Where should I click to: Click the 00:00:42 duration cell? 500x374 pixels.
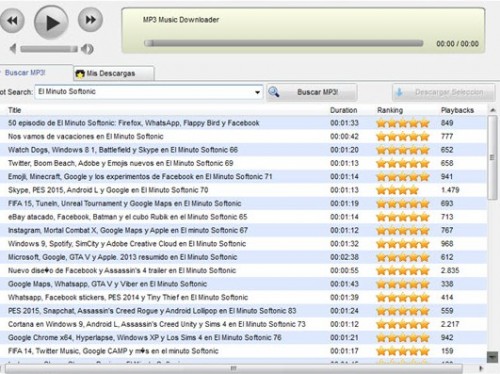(344, 136)
